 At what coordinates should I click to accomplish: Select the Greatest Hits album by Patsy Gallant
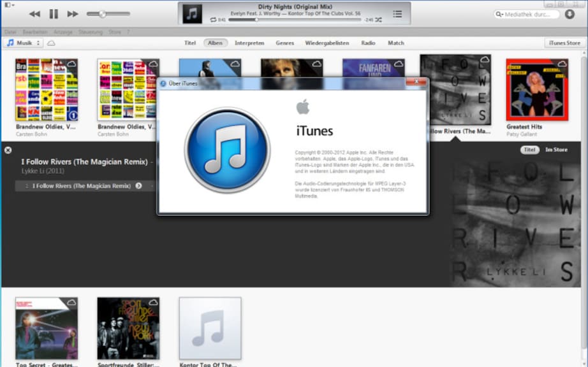537,89
